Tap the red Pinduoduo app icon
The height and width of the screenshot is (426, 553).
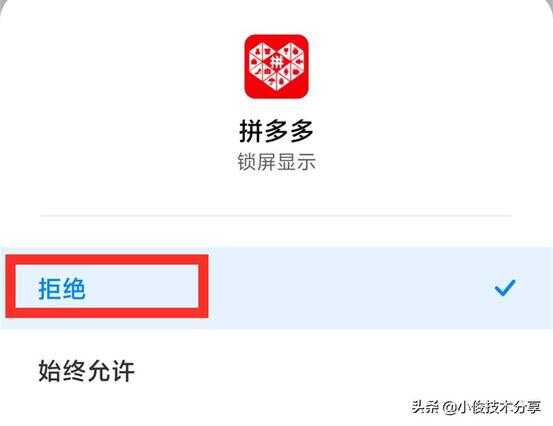(x=276, y=66)
